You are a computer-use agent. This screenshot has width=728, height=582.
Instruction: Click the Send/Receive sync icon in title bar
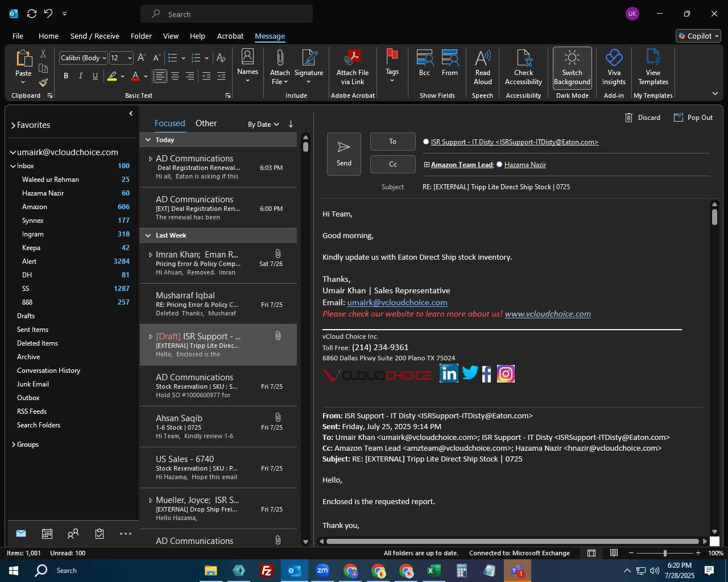coord(32,13)
